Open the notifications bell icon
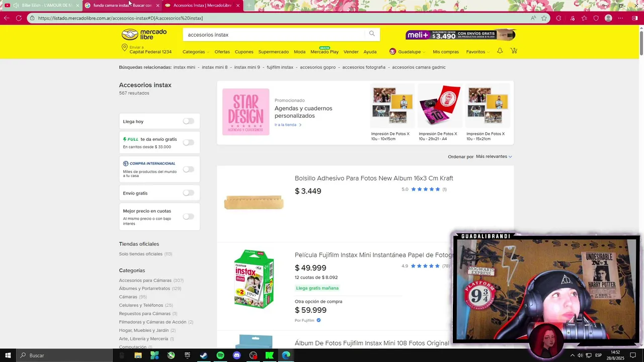Screen dimensions: 644x362 click(500, 51)
